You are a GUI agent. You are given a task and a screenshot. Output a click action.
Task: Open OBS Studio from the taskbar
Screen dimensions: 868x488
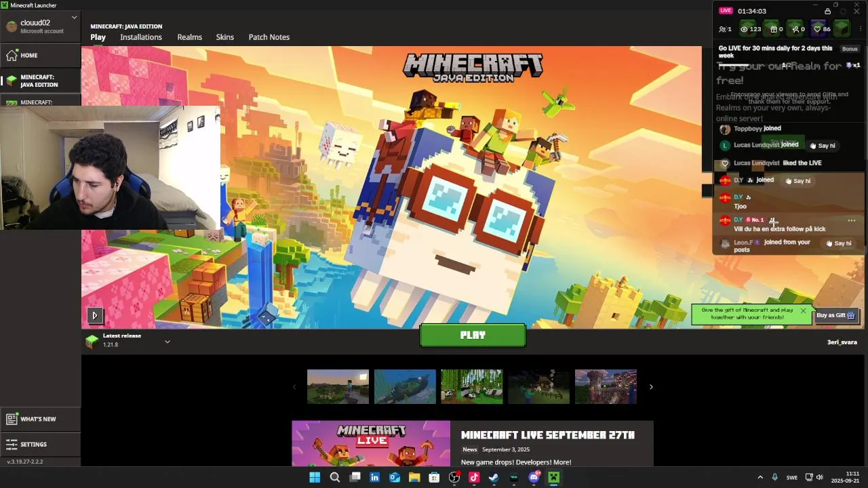click(x=454, y=478)
